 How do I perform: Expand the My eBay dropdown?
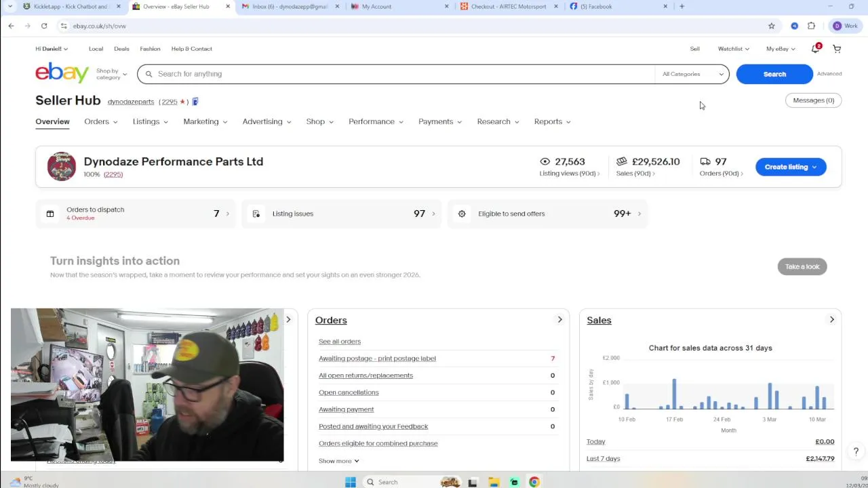pos(781,49)
